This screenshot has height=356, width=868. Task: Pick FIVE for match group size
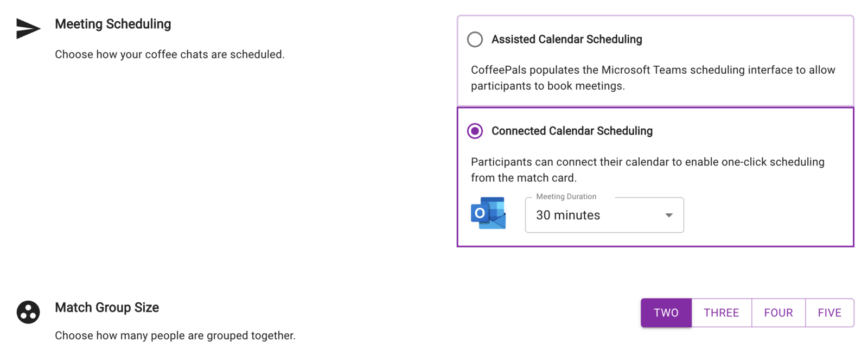(829, 313)
